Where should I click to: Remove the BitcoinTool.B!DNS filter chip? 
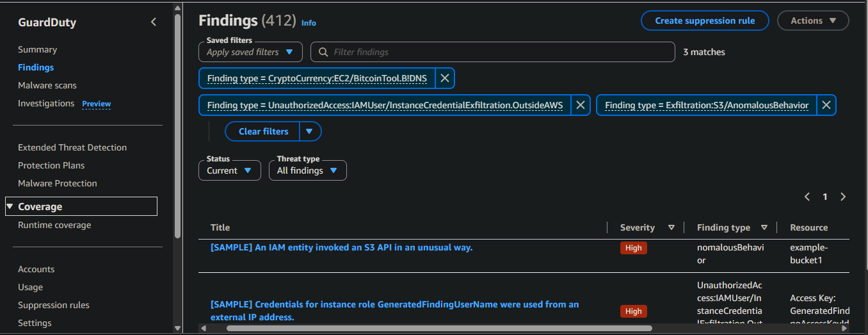[x=445, y=79]
